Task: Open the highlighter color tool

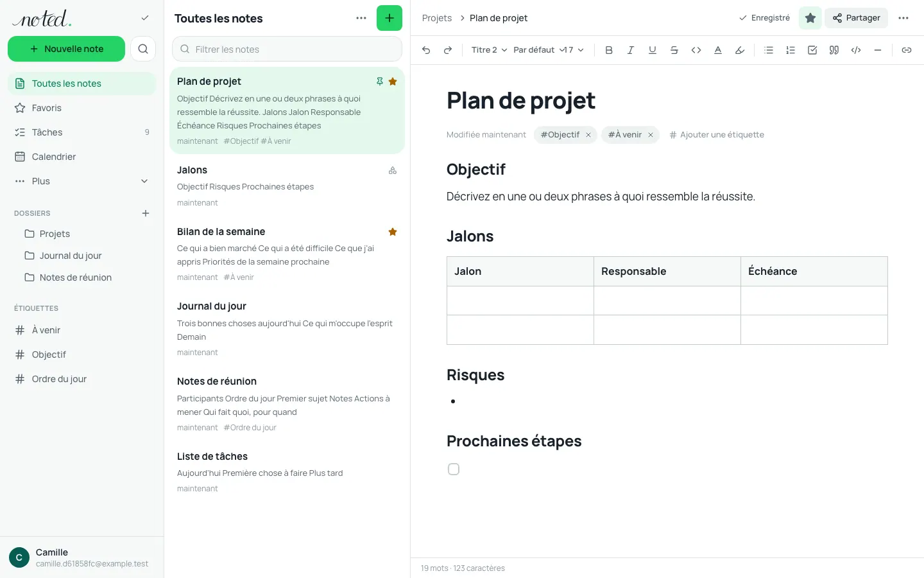Action: pos(740,50)
